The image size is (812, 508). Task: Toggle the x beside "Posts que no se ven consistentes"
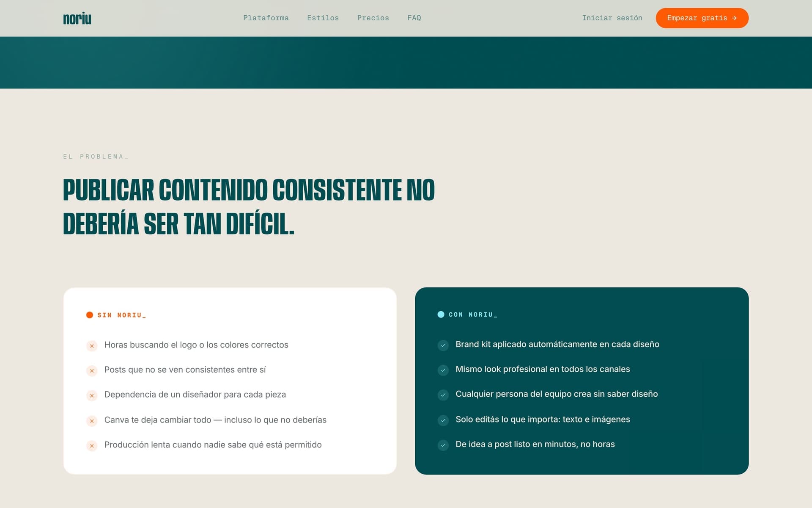click(x=92, y=371)
